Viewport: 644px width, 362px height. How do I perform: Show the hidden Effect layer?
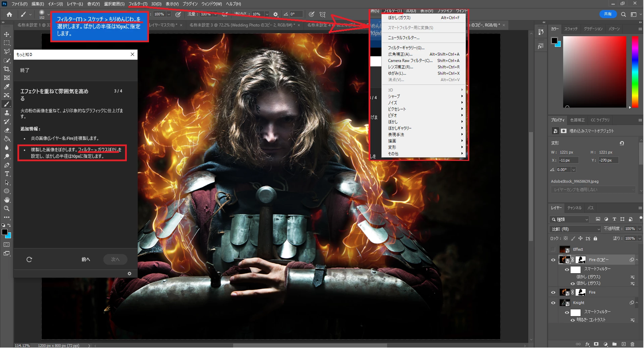(553, 249)
